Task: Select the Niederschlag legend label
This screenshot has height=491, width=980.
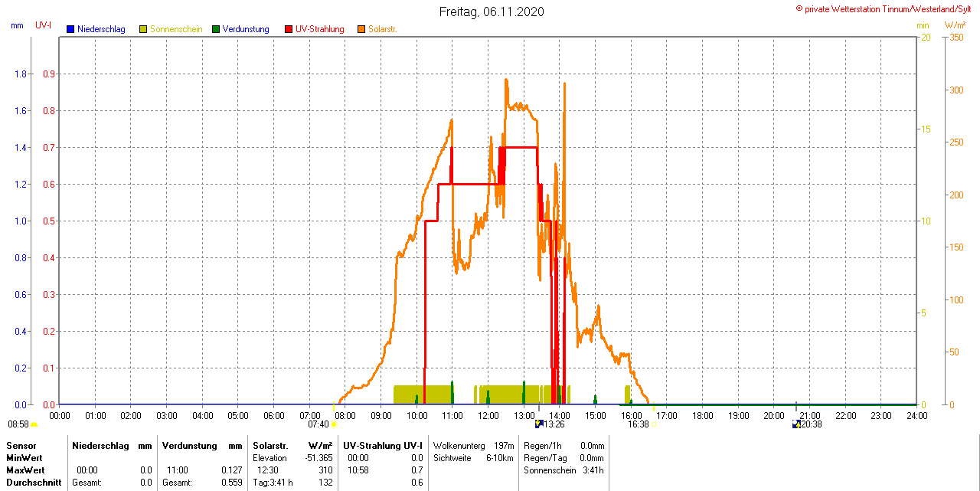Action: (x=101, y=29)
